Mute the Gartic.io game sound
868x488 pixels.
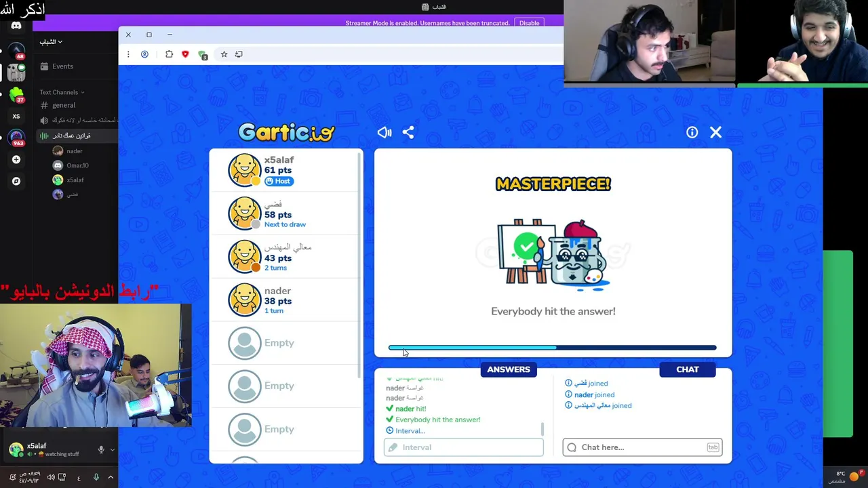(x=384, y=133)
